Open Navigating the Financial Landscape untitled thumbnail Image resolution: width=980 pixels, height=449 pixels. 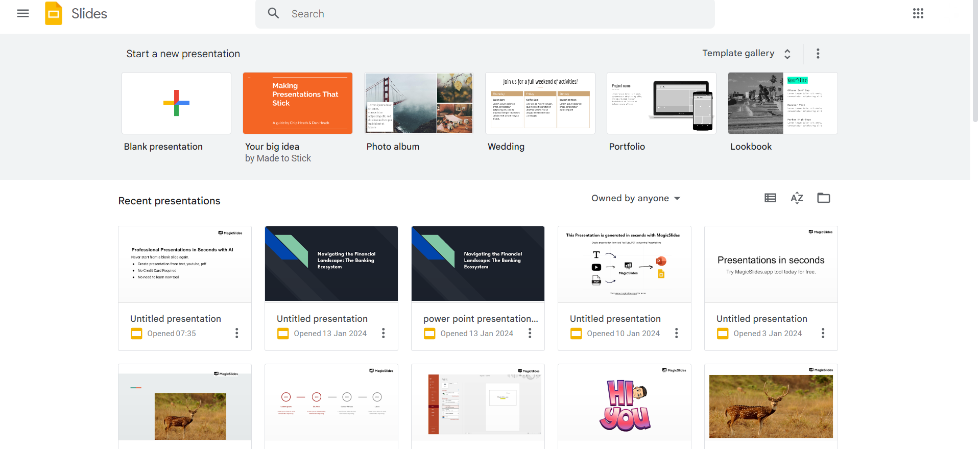coord(331,264)
